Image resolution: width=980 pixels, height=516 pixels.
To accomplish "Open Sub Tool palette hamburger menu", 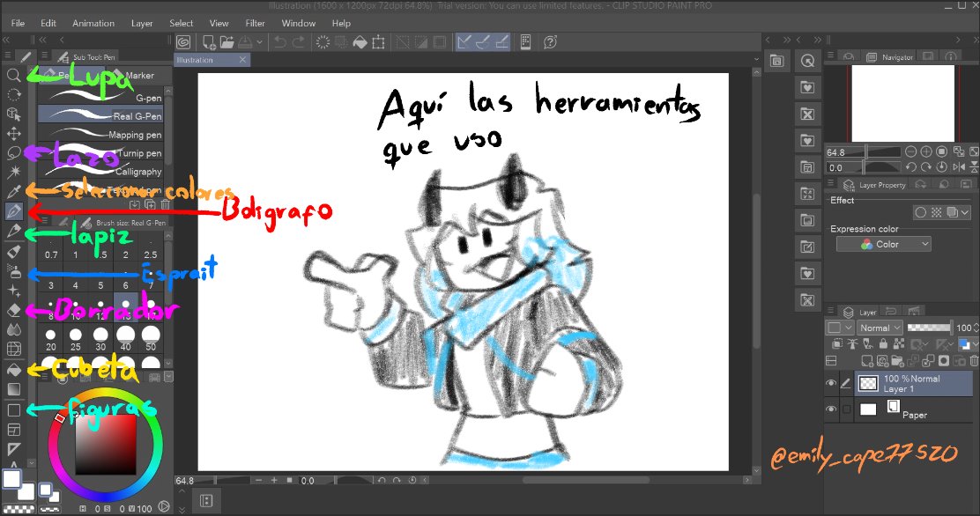I will (x=44, y=55).
